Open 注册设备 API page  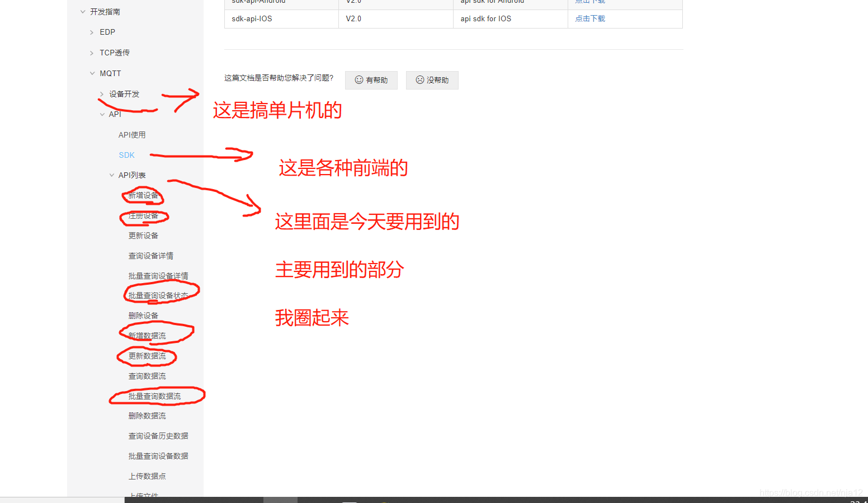143,215
